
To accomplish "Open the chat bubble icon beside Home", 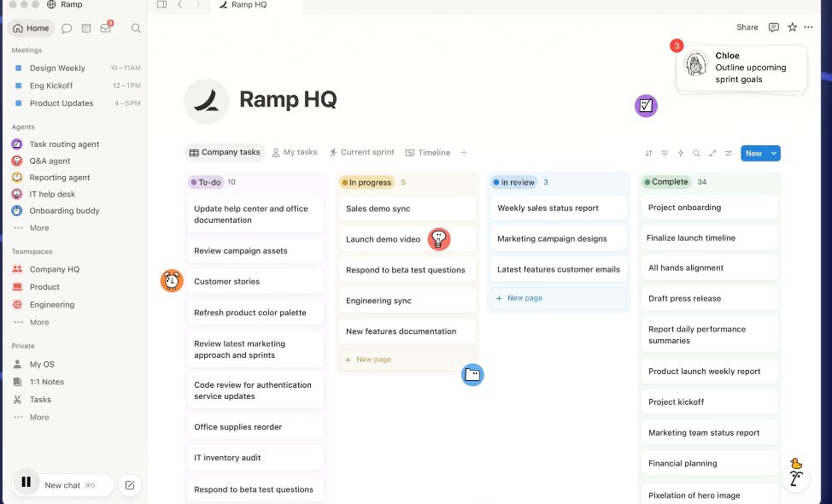I will point(67,28).
